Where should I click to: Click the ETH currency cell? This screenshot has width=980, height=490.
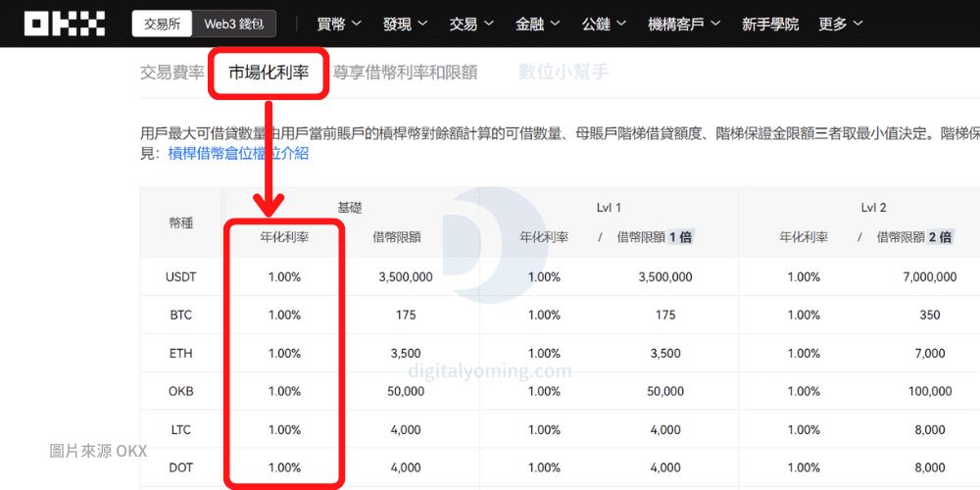click(180, 354)
